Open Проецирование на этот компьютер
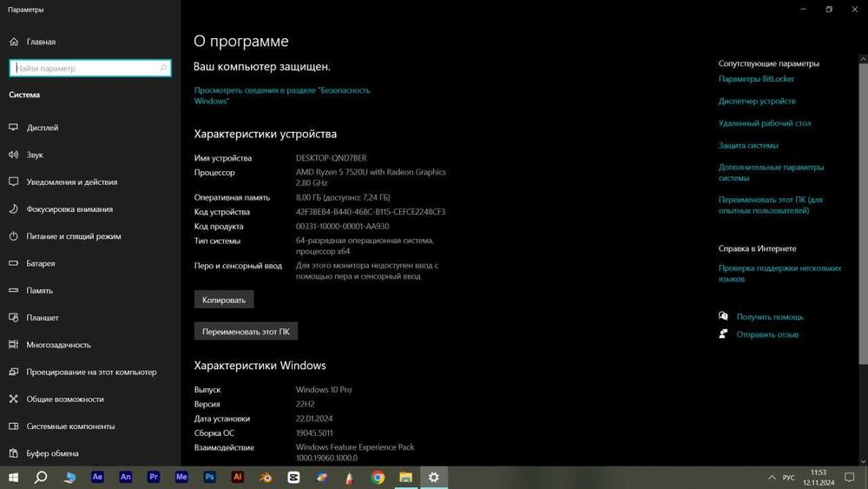The height and width of the screenshot is (489, 868). pos(92,372)
